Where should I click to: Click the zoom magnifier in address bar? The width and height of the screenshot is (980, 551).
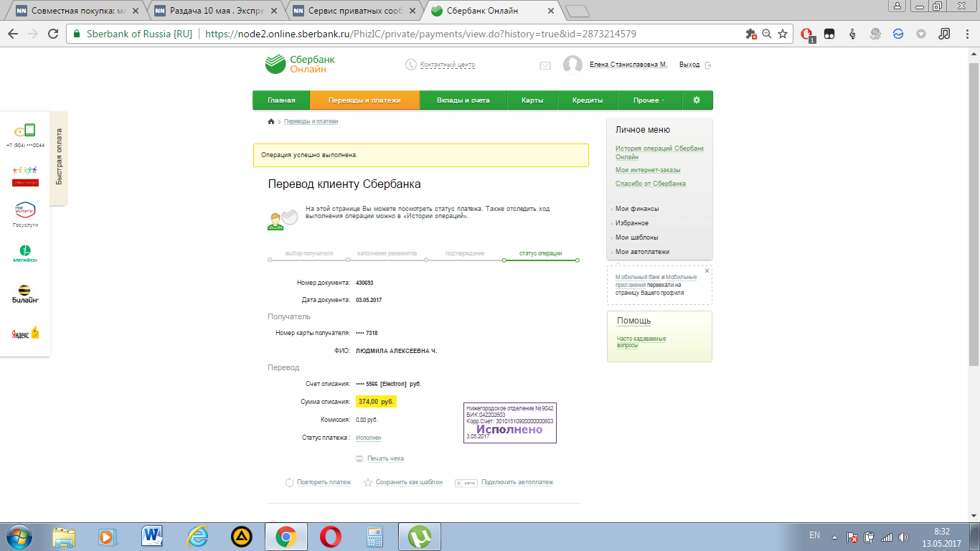(767, 34)
